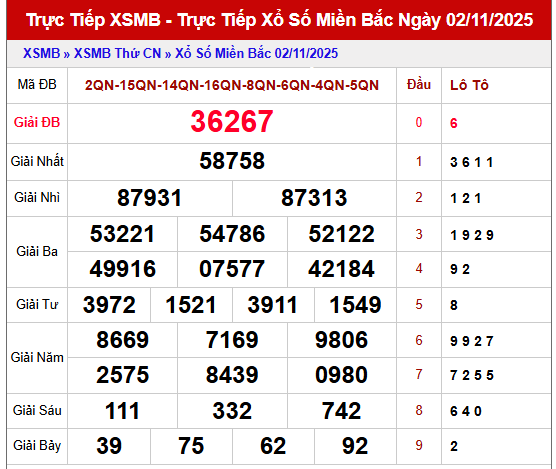Click fifth prize number 9806

pyautogui.click(x=341, y=340)
